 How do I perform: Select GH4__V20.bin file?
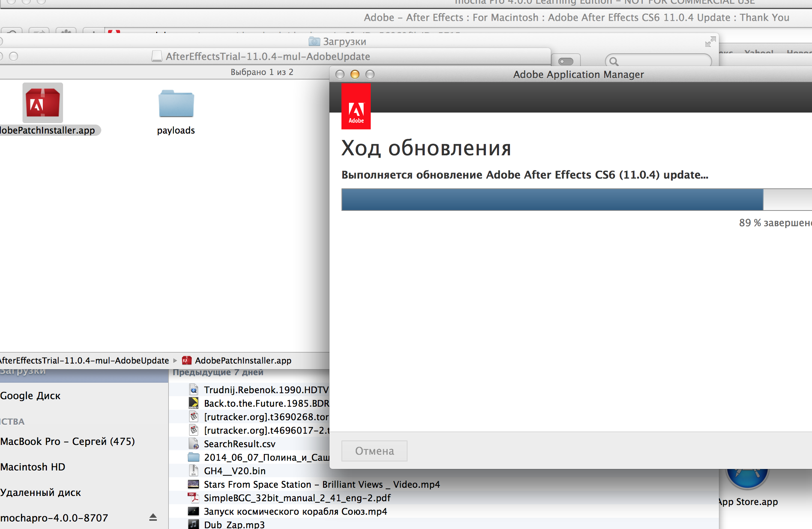pyautogui.click(x=249, y=471)
